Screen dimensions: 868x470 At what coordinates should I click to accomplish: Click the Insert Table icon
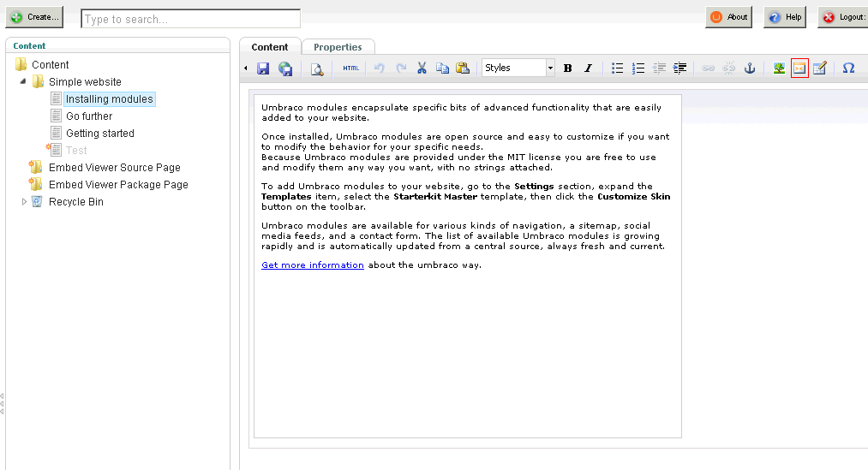[x=820, y=68]
